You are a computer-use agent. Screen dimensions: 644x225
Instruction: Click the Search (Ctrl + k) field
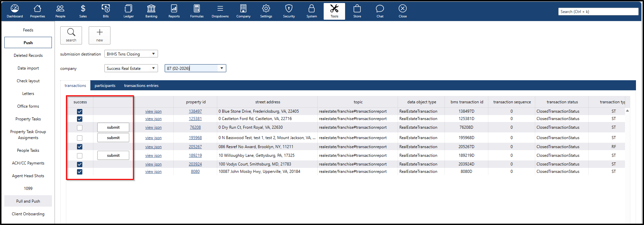(598, 12)
